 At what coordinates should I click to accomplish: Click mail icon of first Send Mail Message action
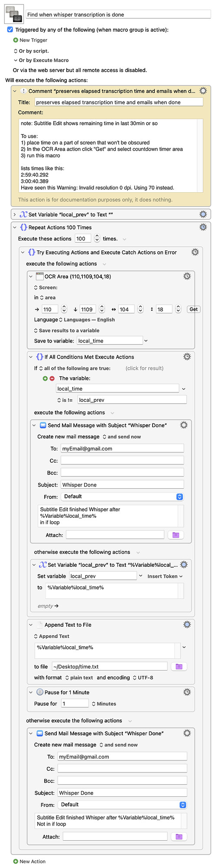pos(43,425)
